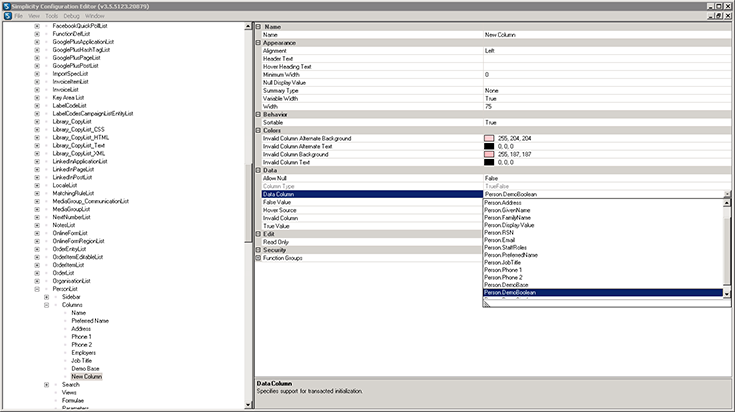The height and width of the screenshot is (412, 735).
Task: Collapse the PersonList tree node
Action: 37,289
